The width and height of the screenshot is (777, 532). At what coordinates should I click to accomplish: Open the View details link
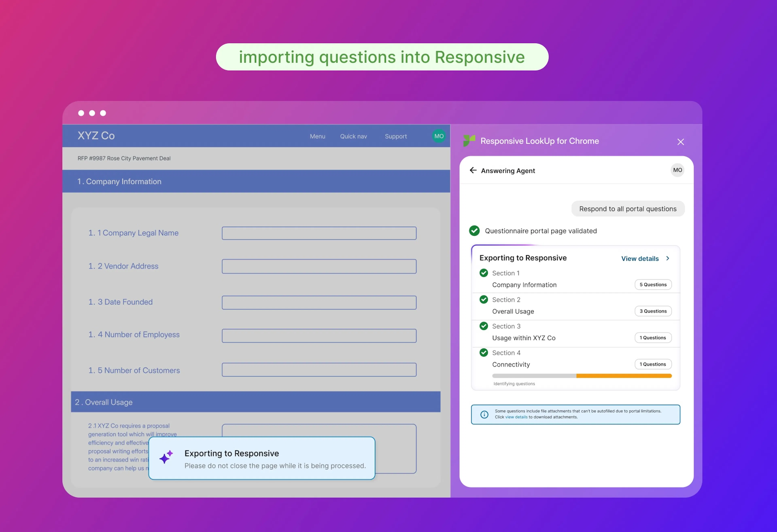(640, 258)
